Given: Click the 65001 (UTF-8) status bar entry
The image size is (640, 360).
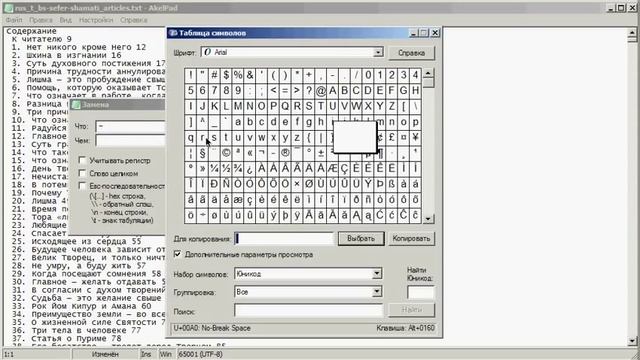Looking at the screenshot, I should point(200,354).
